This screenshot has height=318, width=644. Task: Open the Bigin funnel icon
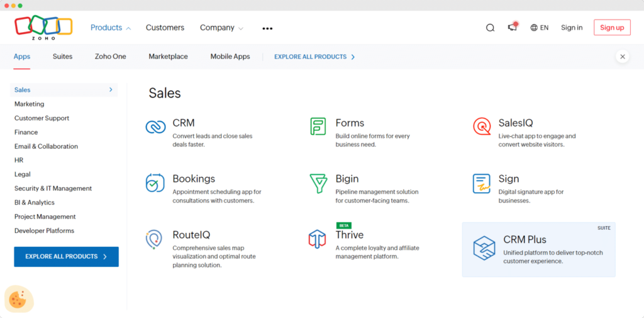[318, 183]
